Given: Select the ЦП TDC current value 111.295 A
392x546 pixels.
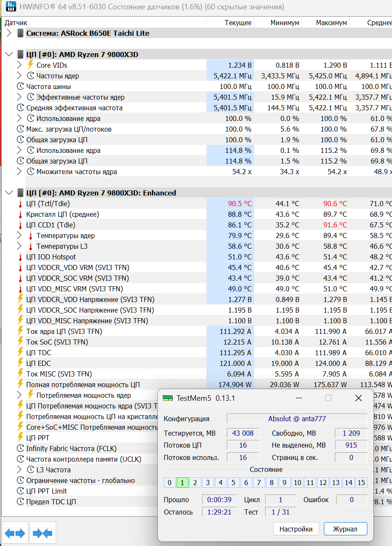Looking at the screenshot, I should click(230, 353).
